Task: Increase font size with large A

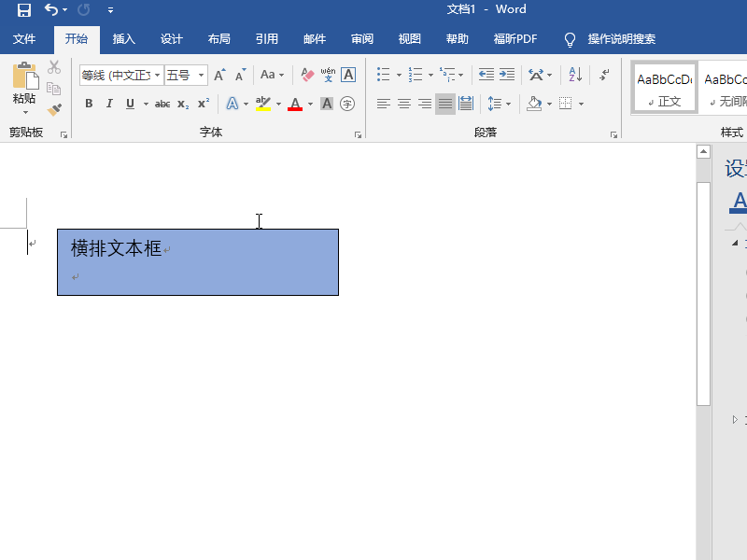Action: tap(219, 75)
